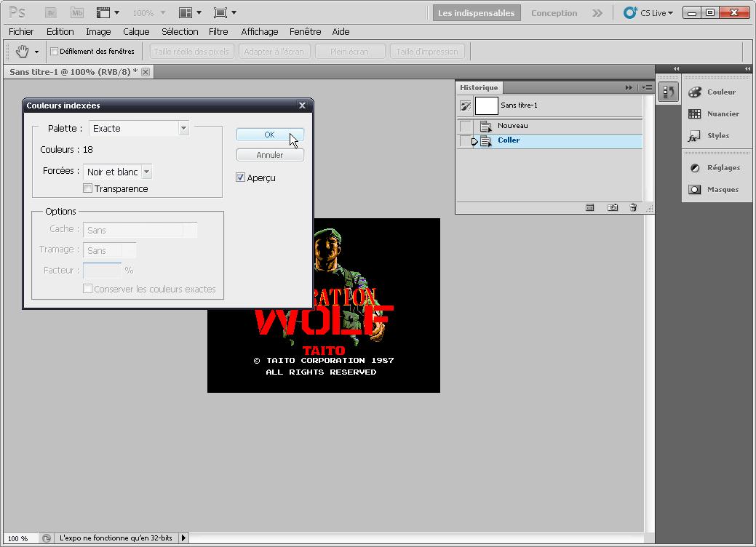Open the Fenêtre menu

point(305,32)
